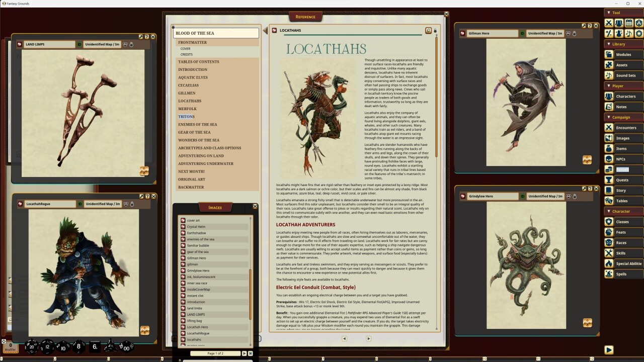Open the Modifiers plus-minus tool
Image resolution: width=644 pixels, height=362 pixels.
(x=609, y=33)
